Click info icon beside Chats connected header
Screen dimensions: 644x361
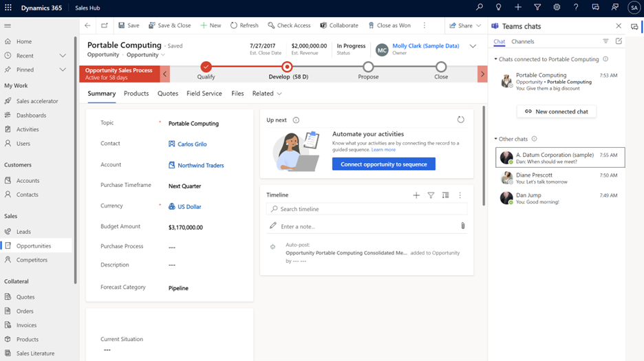pos(605,59)
